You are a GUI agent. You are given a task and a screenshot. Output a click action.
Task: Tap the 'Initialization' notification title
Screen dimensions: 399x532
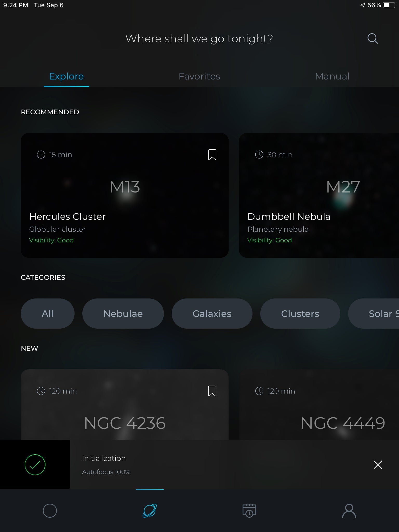(104, 458)
